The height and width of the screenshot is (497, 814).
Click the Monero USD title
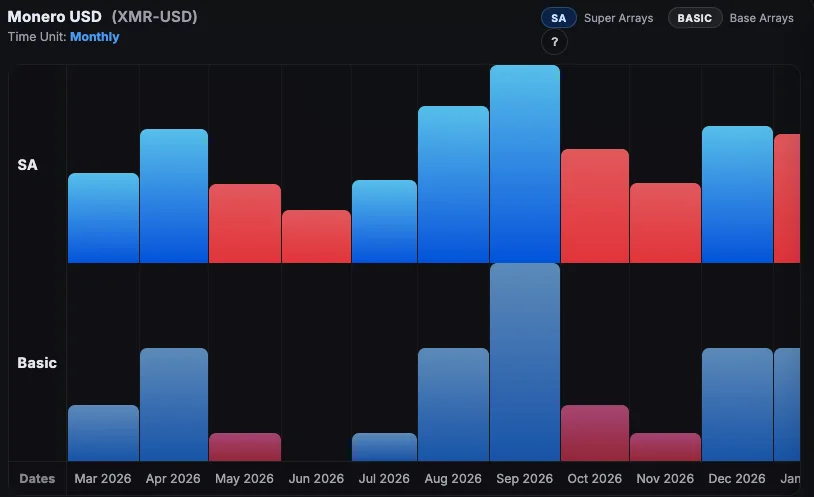coord(55,17)
